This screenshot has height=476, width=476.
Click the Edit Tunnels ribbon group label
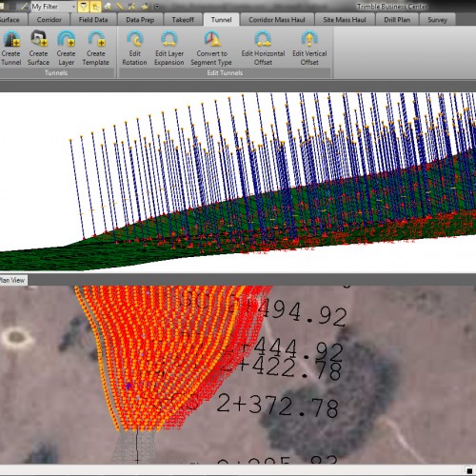(225, 72)
